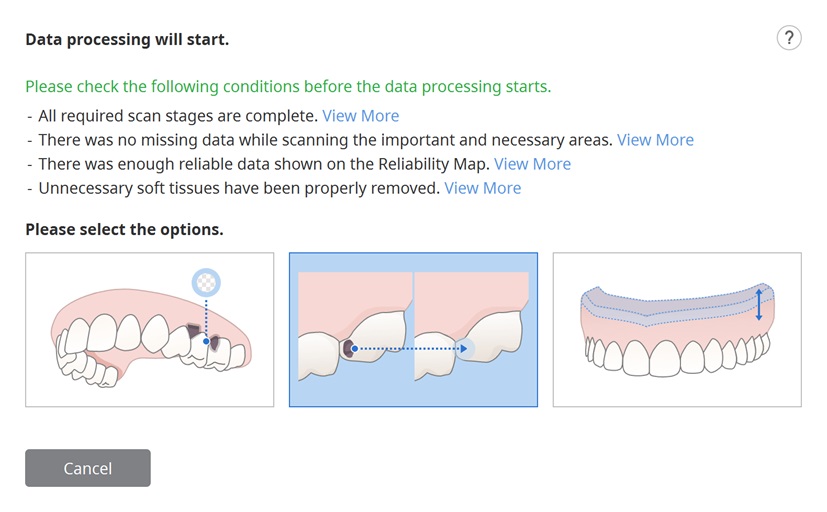Open View More next to Reliability Map
The image size is (827, 512).
[x=532, y=165]
